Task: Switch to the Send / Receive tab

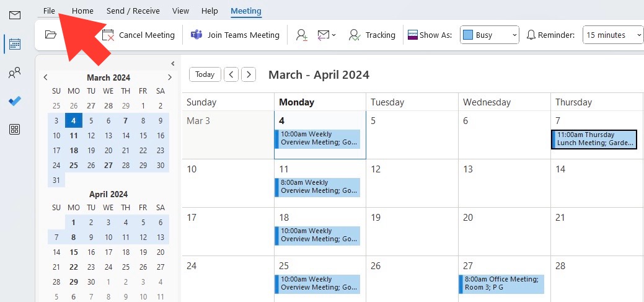Action: point(133,11)
